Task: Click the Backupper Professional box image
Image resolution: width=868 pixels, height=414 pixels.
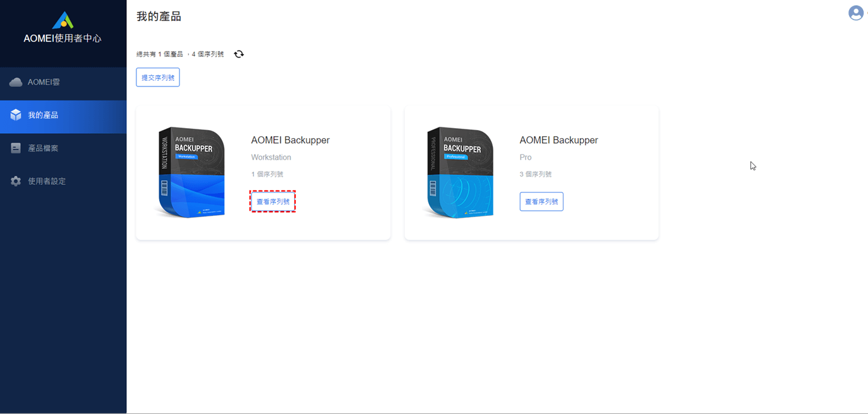Action: click(x=459, y=172)
